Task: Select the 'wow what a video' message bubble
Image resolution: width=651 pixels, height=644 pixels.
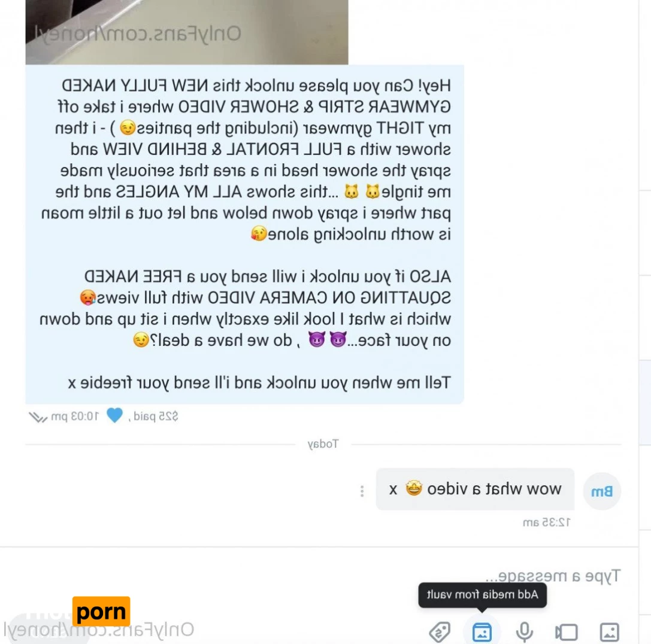Action: click(475, 489)
